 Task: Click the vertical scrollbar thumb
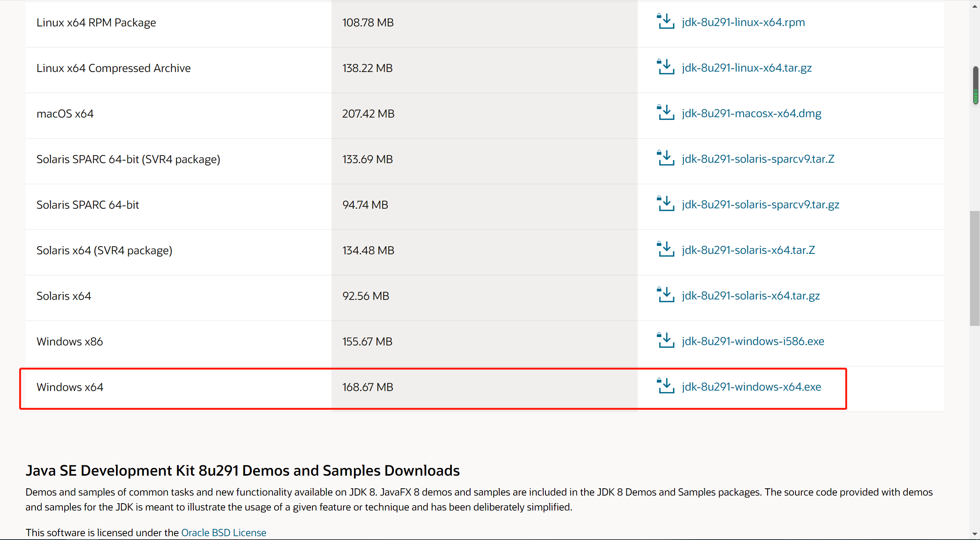tap(975, 268)
